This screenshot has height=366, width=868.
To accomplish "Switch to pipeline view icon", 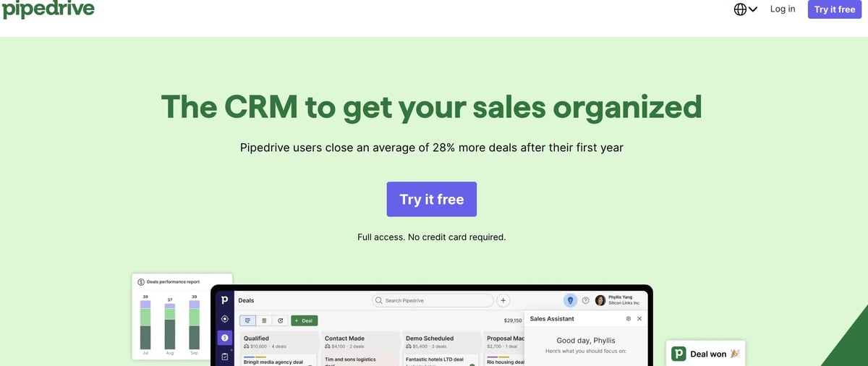I will [x=248, y=320].
